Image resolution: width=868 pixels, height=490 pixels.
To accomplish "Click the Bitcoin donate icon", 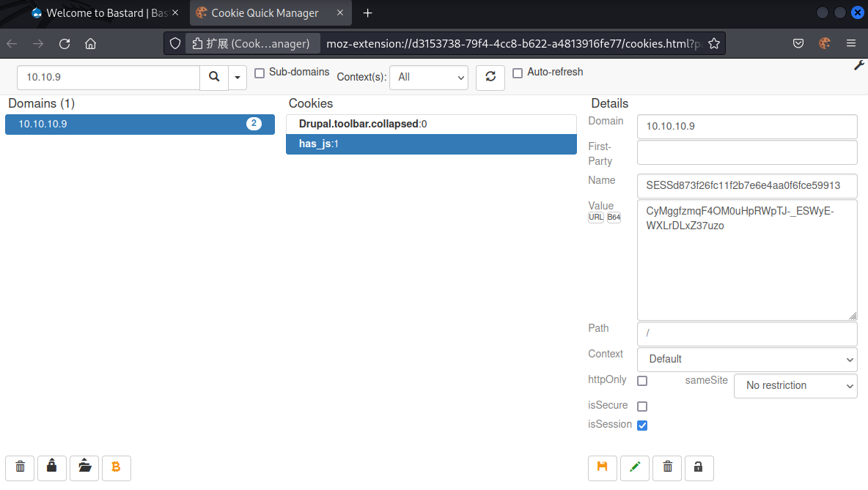I will [x=116, y=467].
